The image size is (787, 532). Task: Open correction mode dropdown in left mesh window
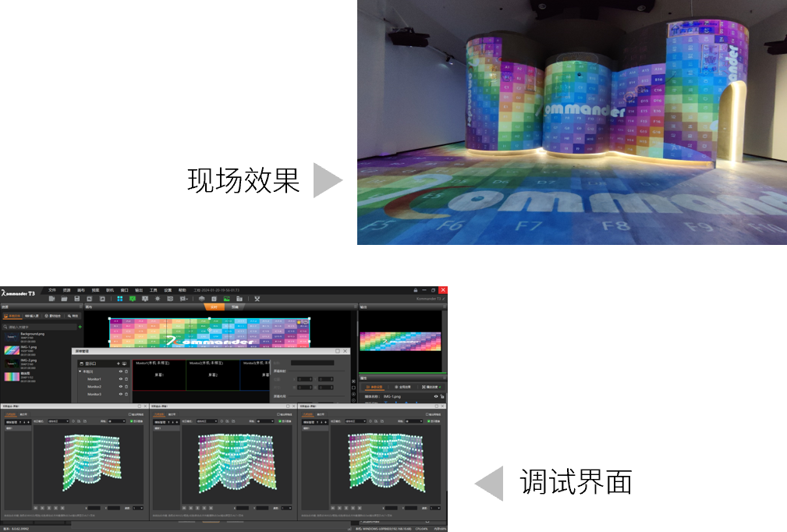(x=58, y=421)
